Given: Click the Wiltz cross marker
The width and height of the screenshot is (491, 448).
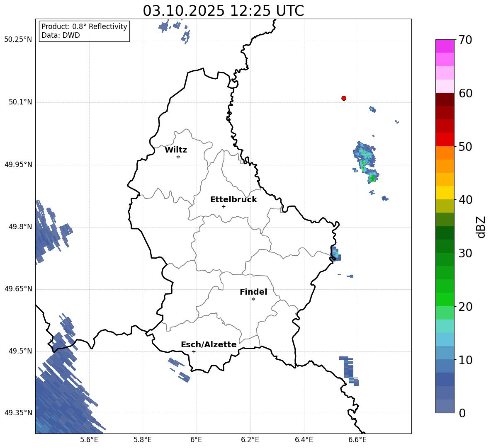Looking at the screenshot, I should pos(178,157).
